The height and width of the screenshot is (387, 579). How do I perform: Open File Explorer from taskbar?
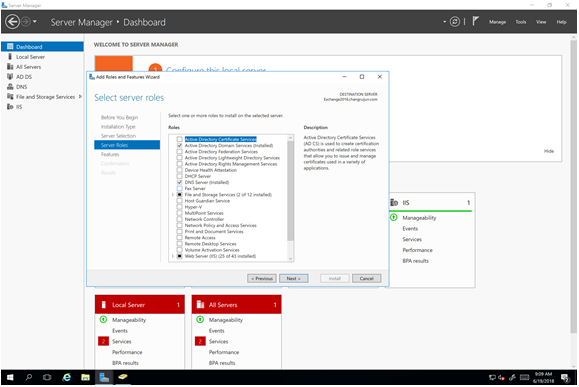click(85, 377)
